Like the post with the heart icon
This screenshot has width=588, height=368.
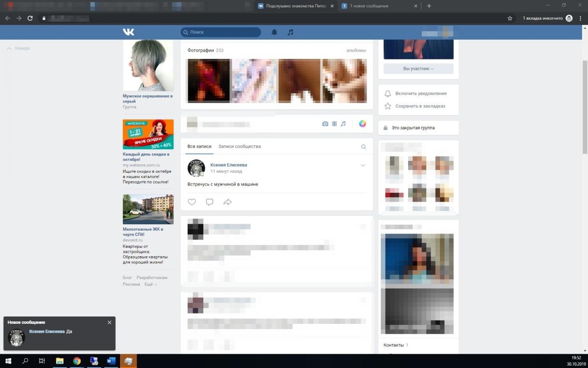pos(192,202)
